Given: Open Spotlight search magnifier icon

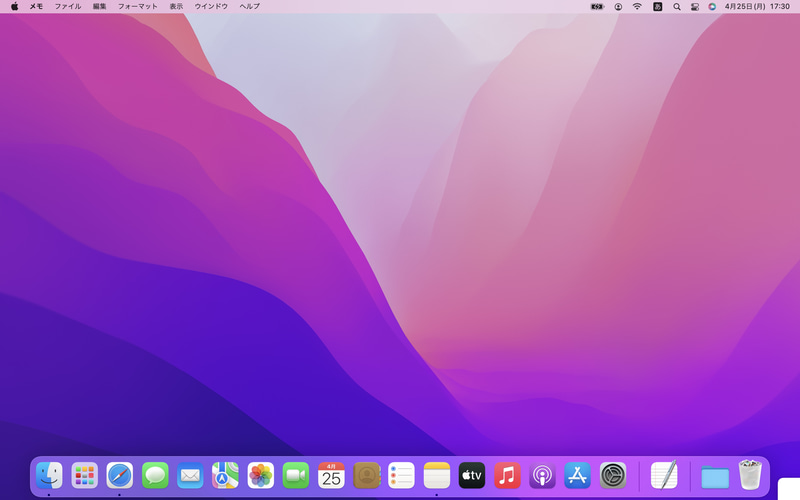Looking at the screenshot, I should 677,7.
